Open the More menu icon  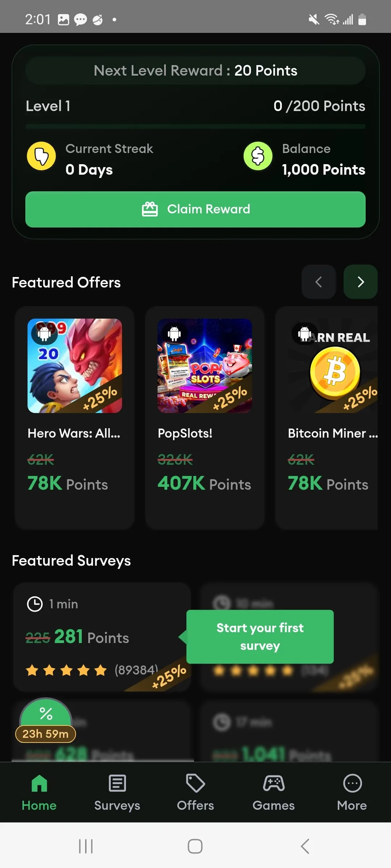click(x=352, y=784)
